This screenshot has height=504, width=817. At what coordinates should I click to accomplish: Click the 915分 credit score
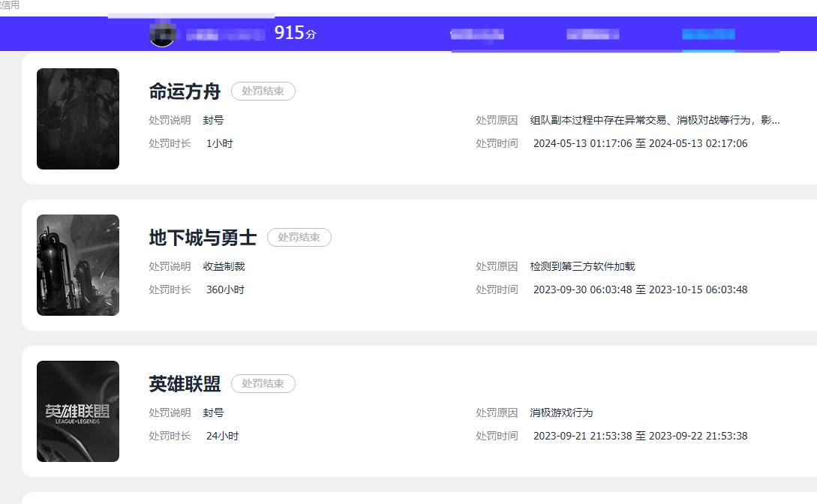click(293, 33)
